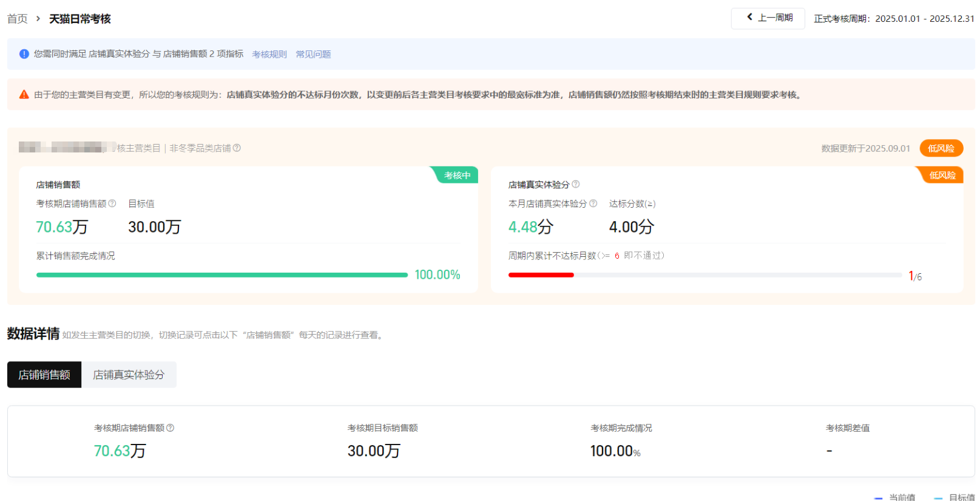Click the orange warning triangle icon
This screenshot has height=501, width=980.
[24, 95]
